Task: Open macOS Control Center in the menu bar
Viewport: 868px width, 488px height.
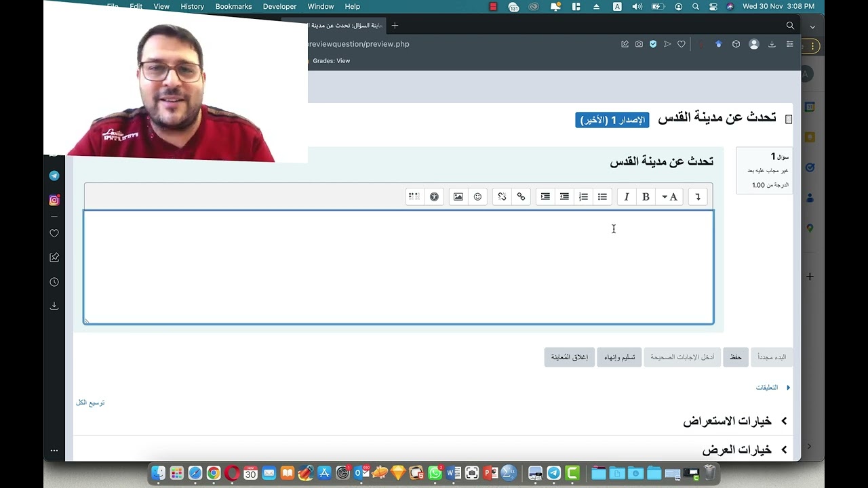Action: click(713, 6)
